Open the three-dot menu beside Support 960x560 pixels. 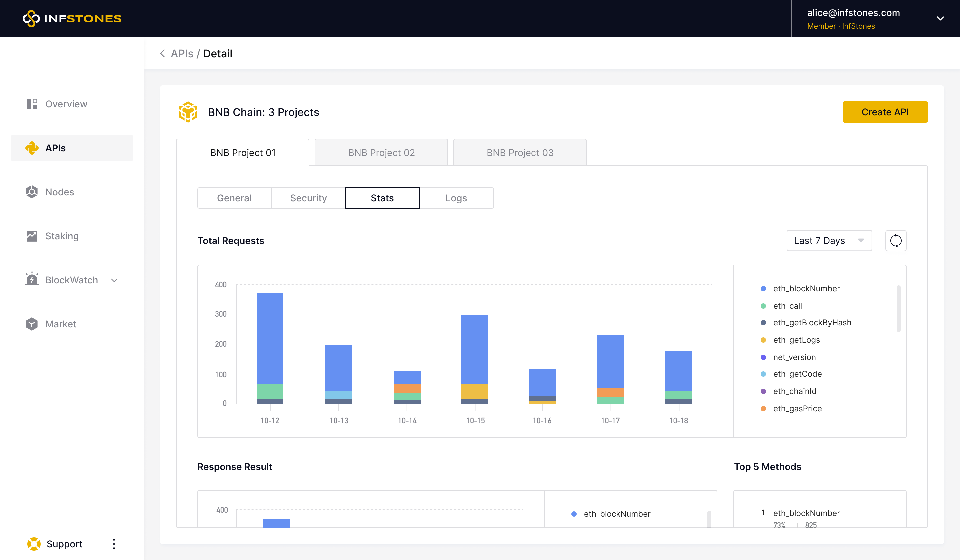point(114,544)
